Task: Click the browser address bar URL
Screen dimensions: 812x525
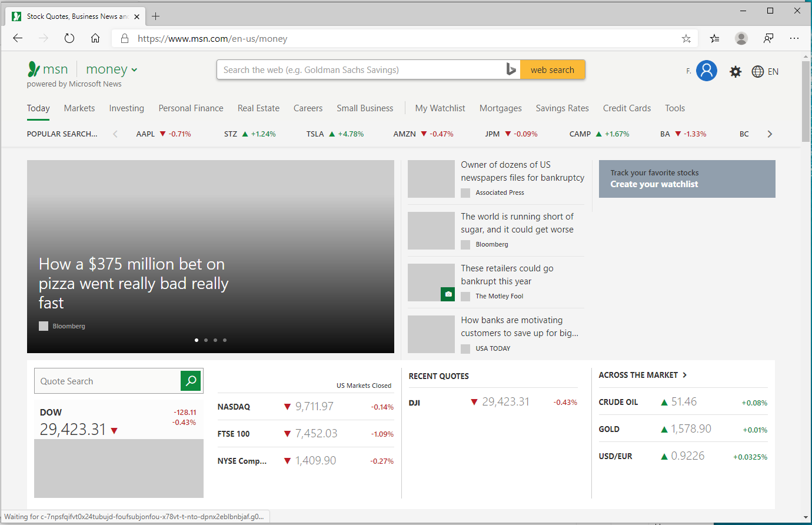Action: pyautogui.click(x=212, y=39)
